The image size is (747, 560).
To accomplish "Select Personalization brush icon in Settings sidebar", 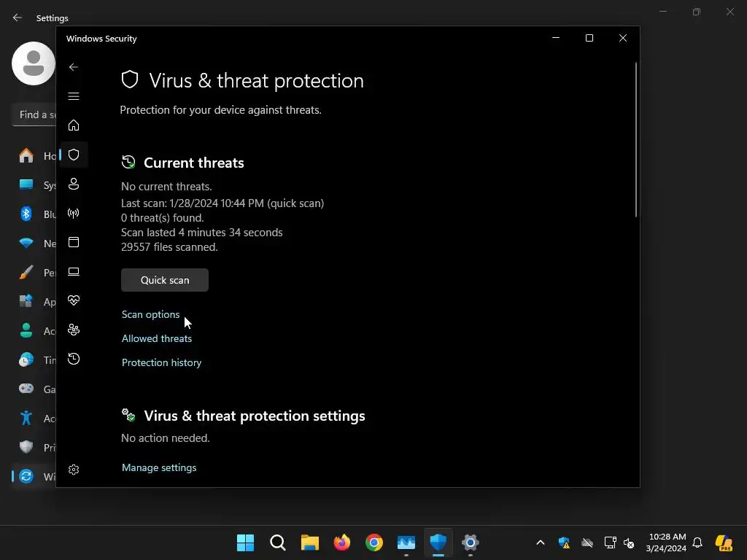I will [26, 272].
